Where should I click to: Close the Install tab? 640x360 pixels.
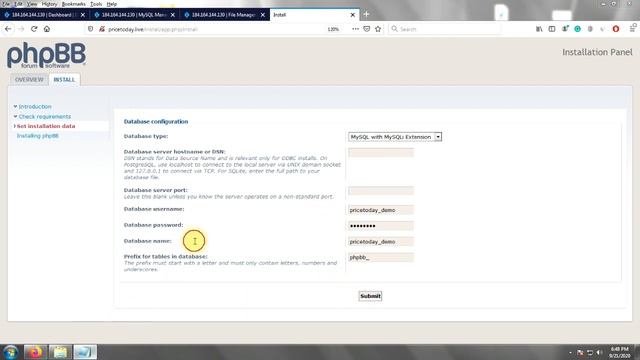click(x=353, y=15)
